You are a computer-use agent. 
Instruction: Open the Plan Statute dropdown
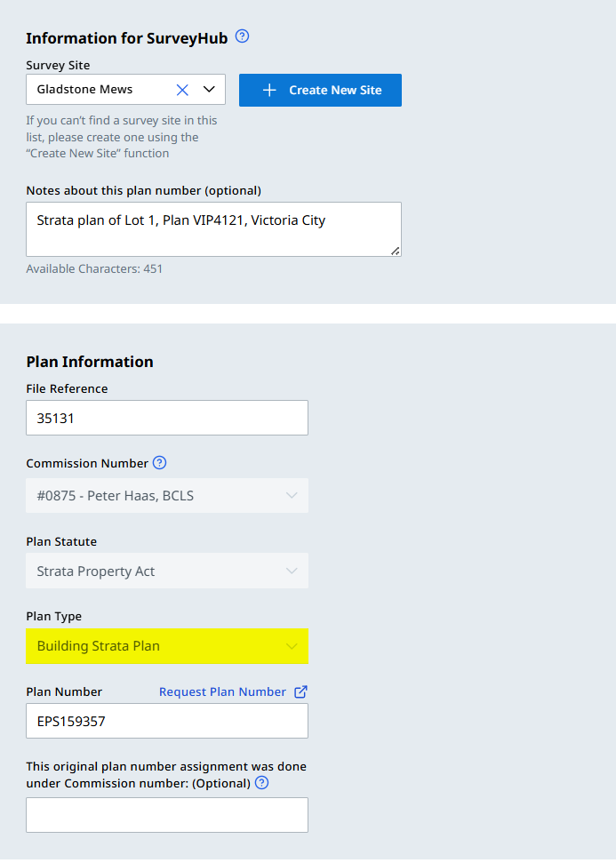pyautogui.click(x=167, y=571)
